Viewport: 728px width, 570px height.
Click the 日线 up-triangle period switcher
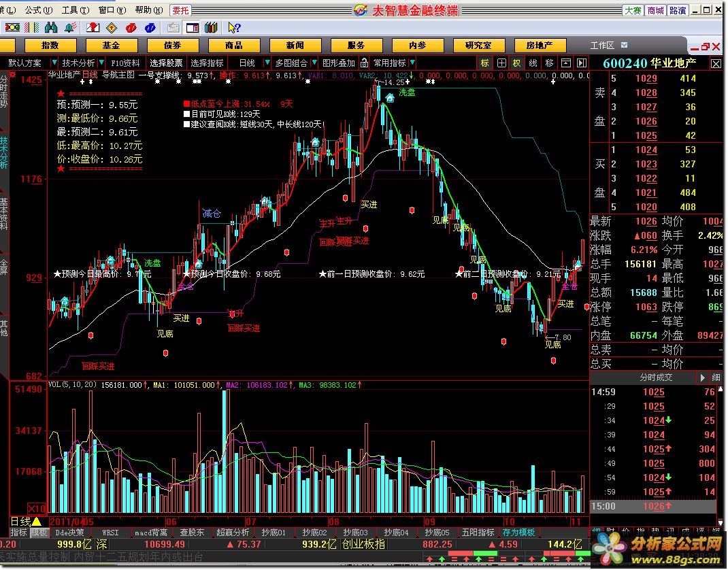[37, 522]
